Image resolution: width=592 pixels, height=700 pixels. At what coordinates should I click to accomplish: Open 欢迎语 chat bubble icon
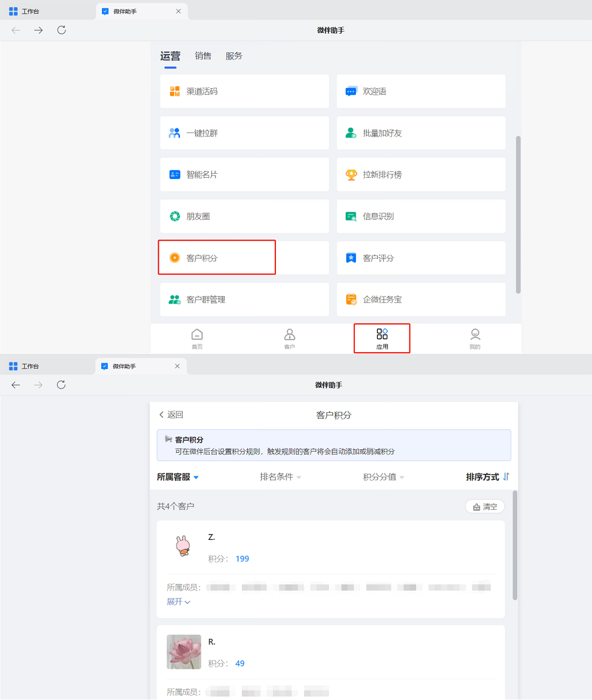point(351,91)
